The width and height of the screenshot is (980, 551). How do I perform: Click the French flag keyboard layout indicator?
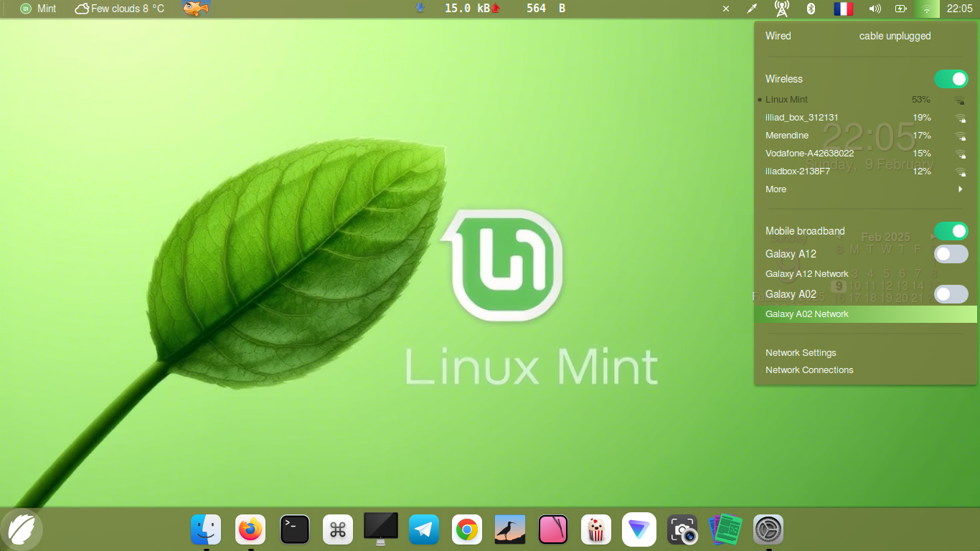click(x=843, y=9)
